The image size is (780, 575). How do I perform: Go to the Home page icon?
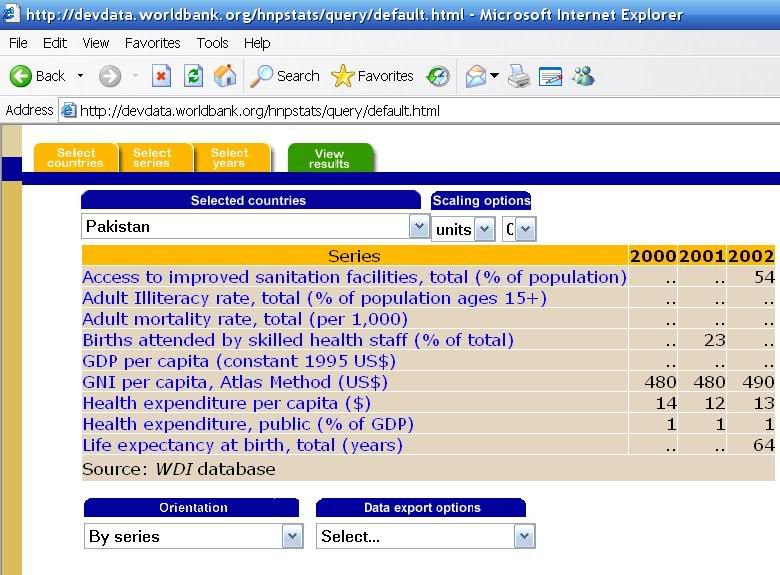[225, 76]
